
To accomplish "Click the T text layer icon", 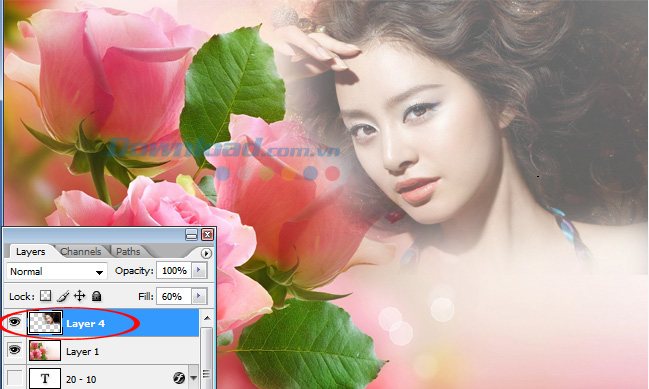I will 45,378.
